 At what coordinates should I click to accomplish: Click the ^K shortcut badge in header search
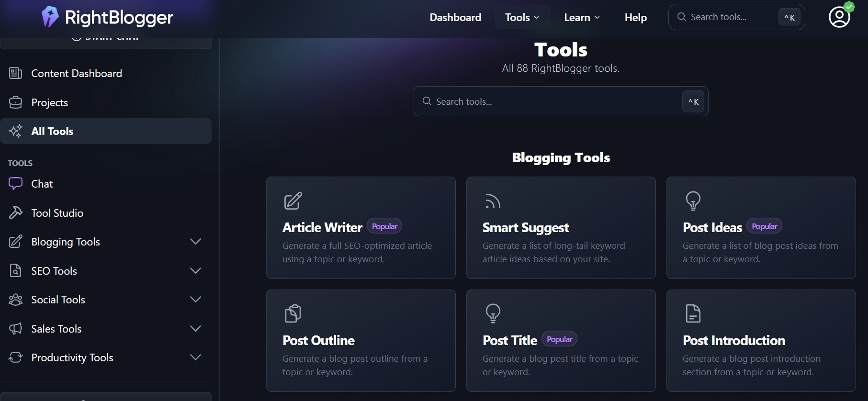[x=789, y=17]
